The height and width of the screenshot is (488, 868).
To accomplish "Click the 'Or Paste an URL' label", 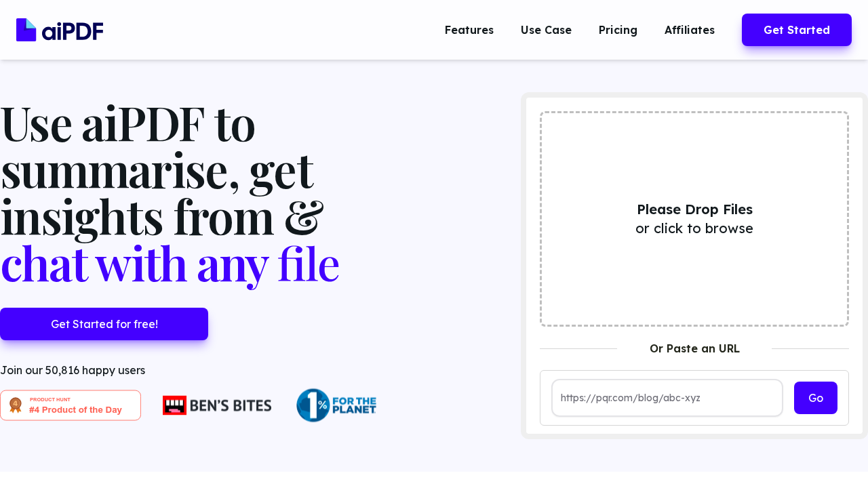I will click(x=694, y=348).
